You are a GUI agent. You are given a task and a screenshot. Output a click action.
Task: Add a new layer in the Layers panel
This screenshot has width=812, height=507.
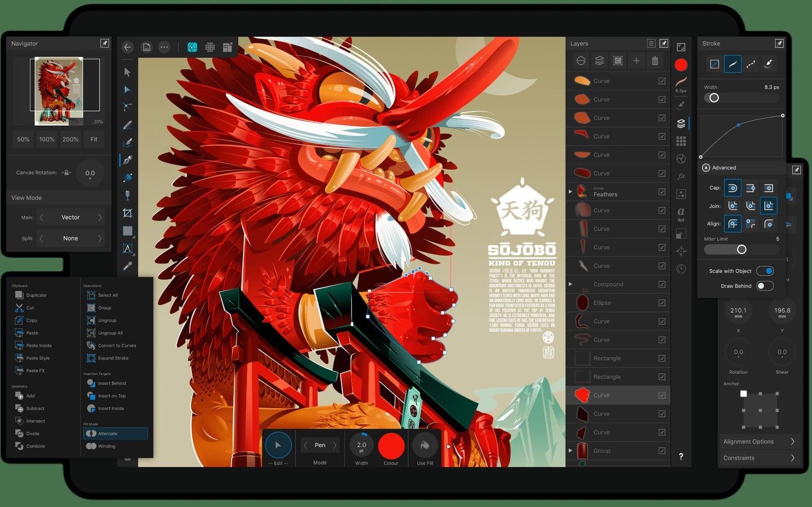coord(636,61)
